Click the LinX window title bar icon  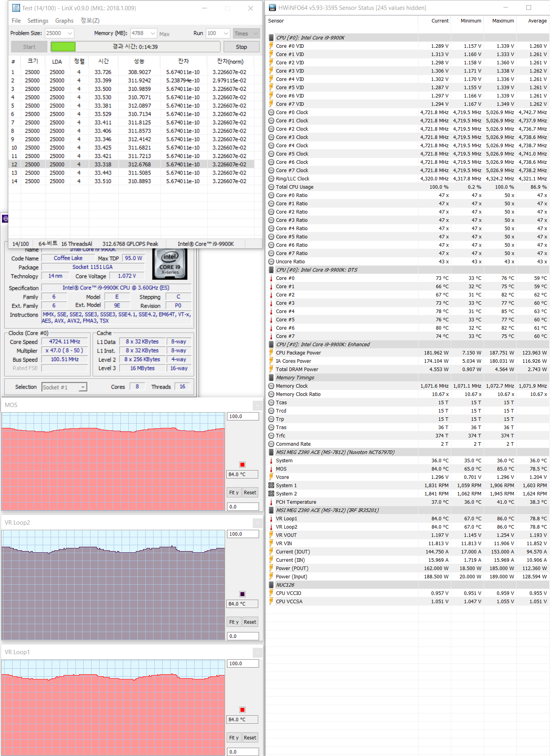pos(16,8)
